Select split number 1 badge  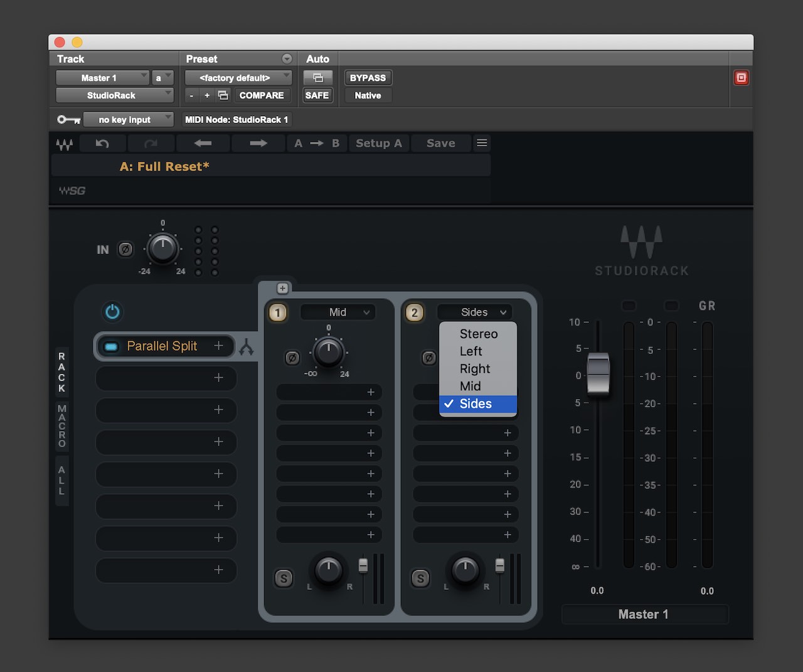(278, 312)
